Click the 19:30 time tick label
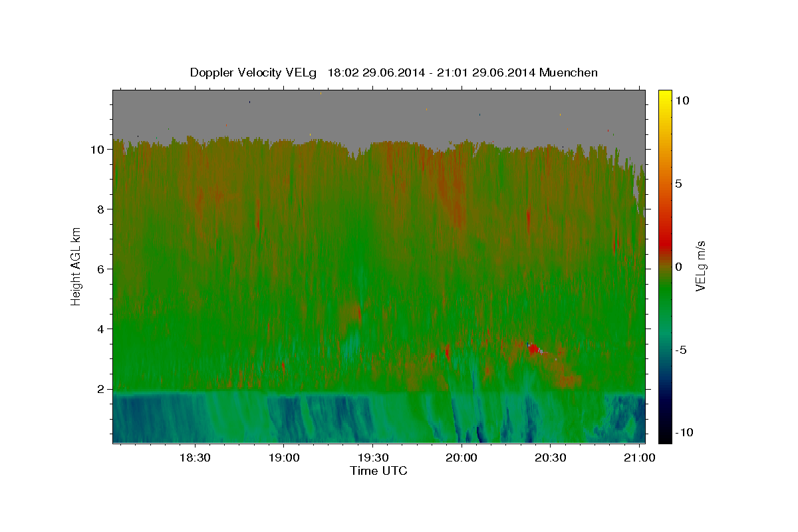798x532 pixels. pos(372,458)
